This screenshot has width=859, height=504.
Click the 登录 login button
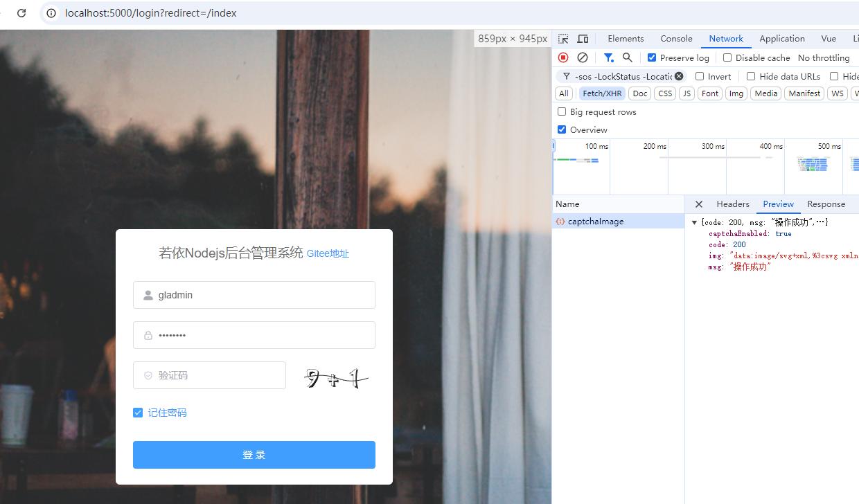click(254, 455)
